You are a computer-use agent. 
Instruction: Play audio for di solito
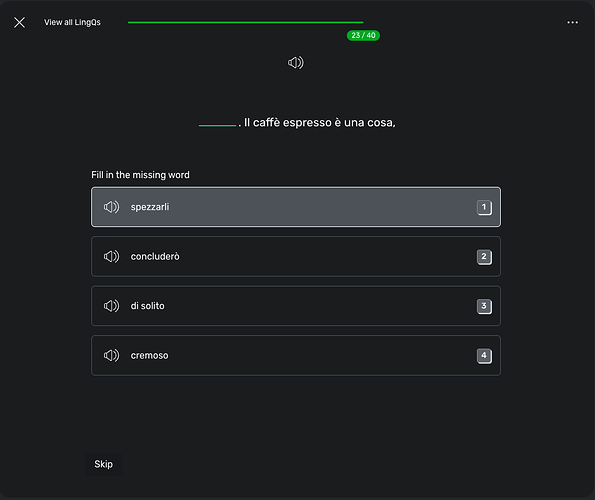pyautogui.click(x=111, y=306)
